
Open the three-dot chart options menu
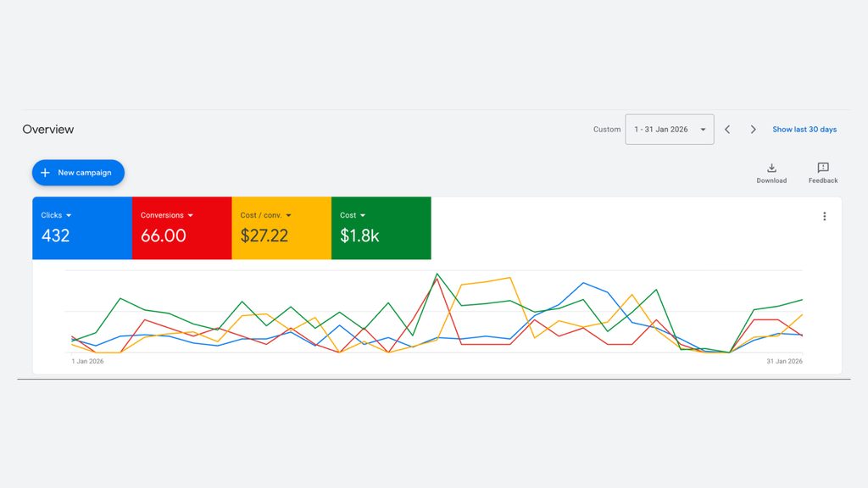coord(824,216)
